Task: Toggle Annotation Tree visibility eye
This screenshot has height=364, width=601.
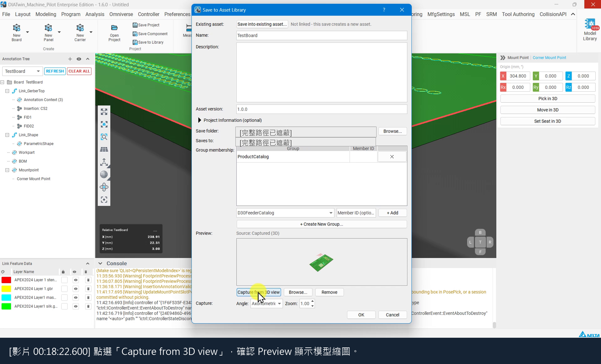Action: click(x=79, y=59)
